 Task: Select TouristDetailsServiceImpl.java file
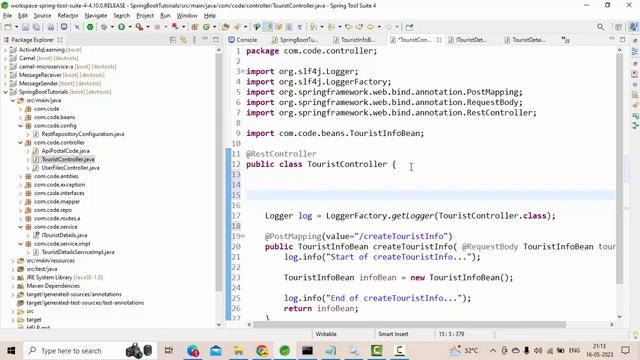[78, 252]
